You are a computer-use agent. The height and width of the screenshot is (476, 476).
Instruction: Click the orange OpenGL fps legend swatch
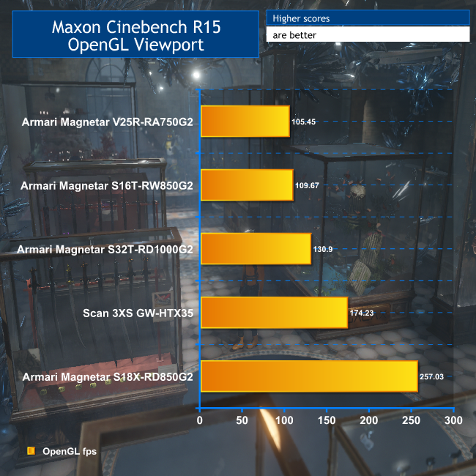31,451
